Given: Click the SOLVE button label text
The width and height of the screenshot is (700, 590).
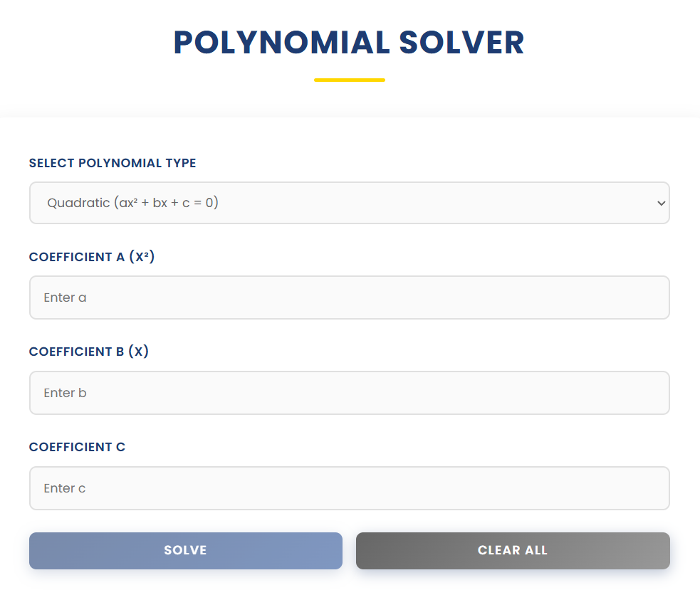Looking at the screenshot, I should (185, 550).
